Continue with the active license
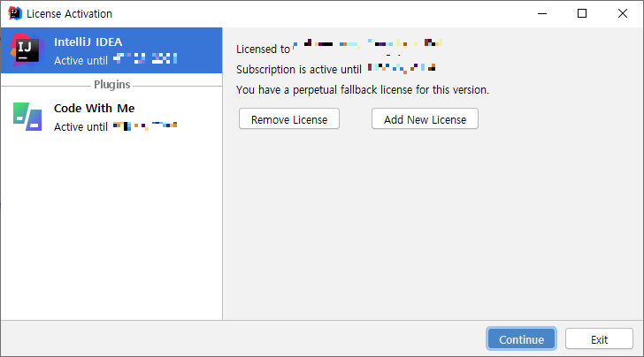 [521, 339]
